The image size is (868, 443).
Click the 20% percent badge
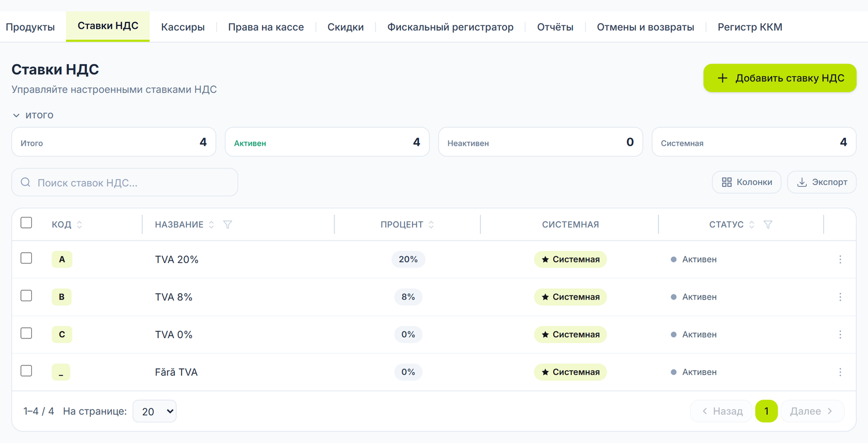click(408, 260)
